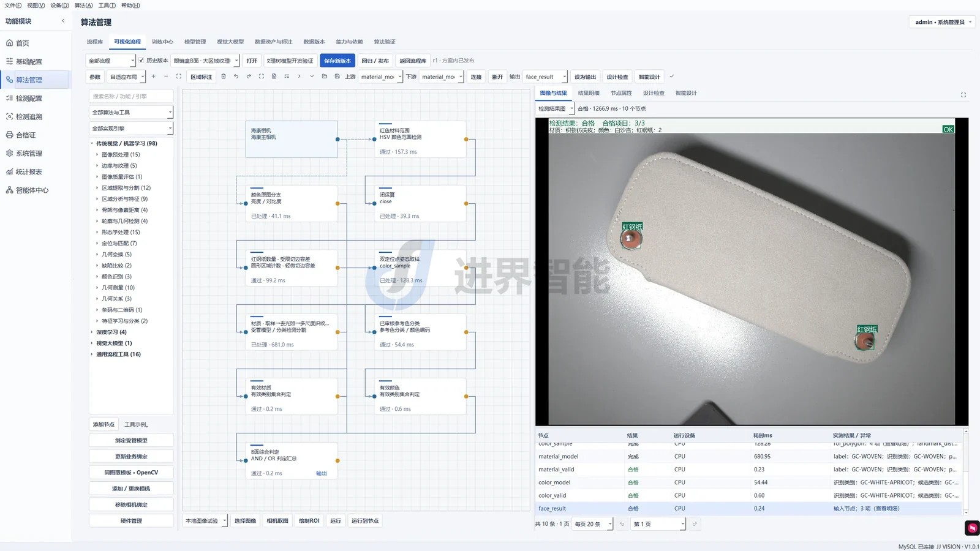Viewport: 980px width, 551px height.
Task: Open the 自适应布局 layout dropdown
Action: coord(127,77)
